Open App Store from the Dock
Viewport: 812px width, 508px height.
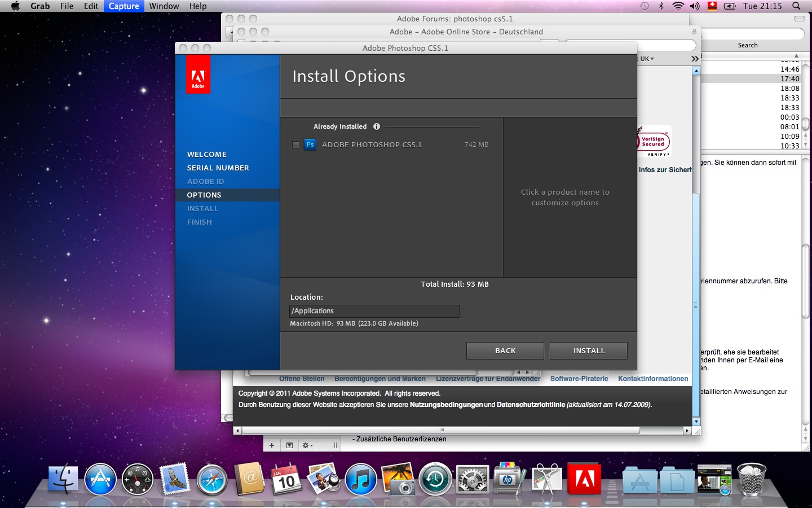click(100, 479)
